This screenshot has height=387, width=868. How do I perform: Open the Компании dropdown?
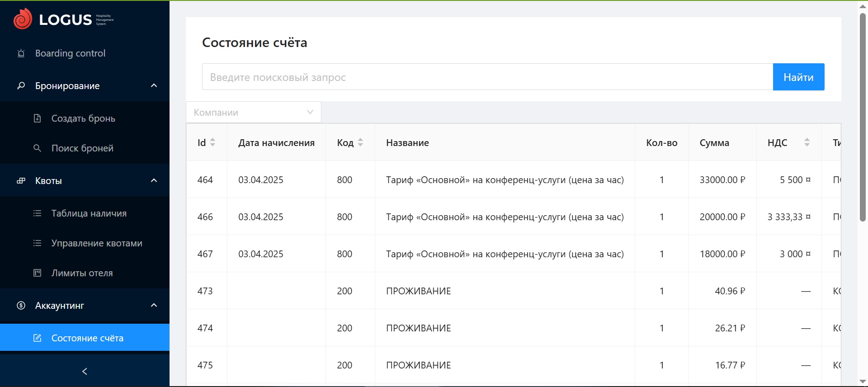(253, 113)
